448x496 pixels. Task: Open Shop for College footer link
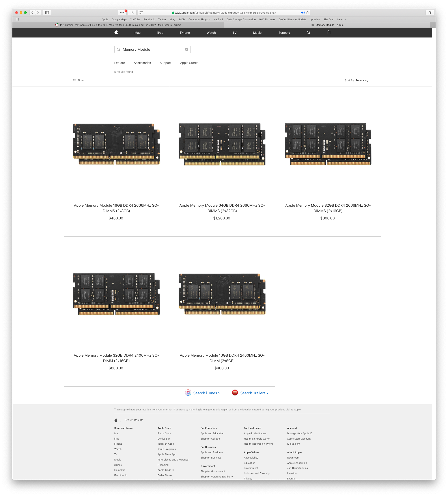(210, 439)
